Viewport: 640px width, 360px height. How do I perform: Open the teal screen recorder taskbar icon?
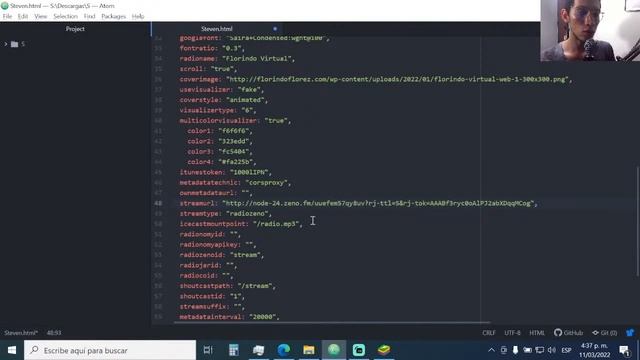(x=359, y=350)
